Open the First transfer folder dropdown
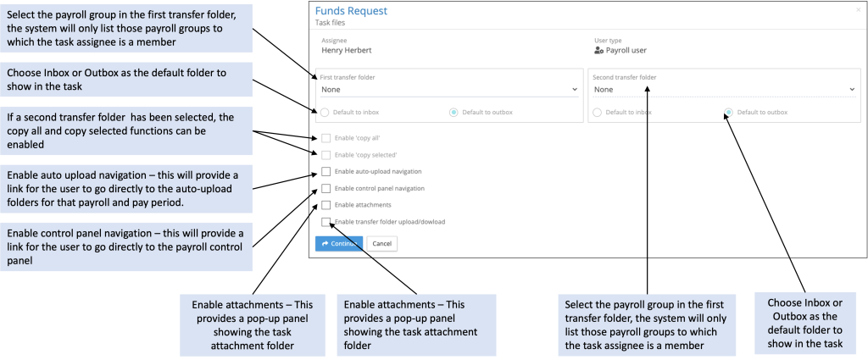The image size is (868, 360). [x=448, y=89]
